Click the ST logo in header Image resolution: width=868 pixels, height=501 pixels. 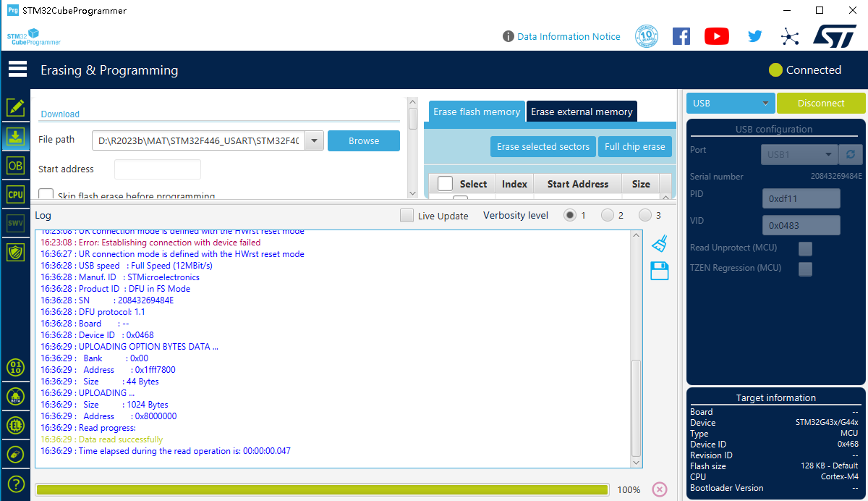[835, 36]
